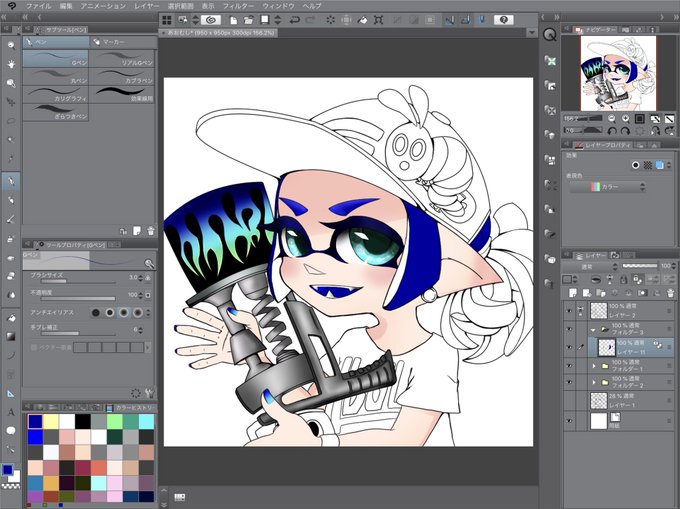The image size is (680, 509).
Task: Open the blending mode dropdown in Layers
Action: 591,266
